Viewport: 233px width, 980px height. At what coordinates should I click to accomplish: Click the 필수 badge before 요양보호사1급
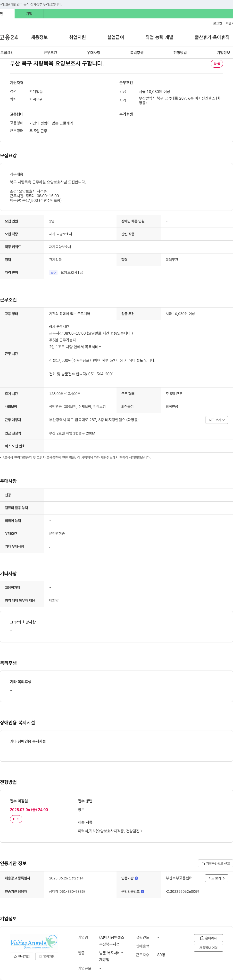(53, 273)
